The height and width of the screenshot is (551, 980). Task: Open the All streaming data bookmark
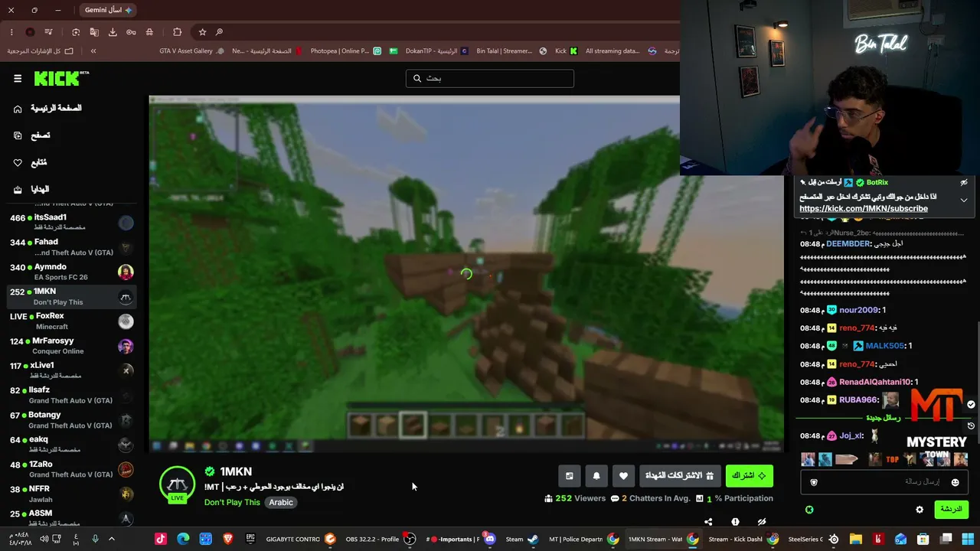point(621,51)
